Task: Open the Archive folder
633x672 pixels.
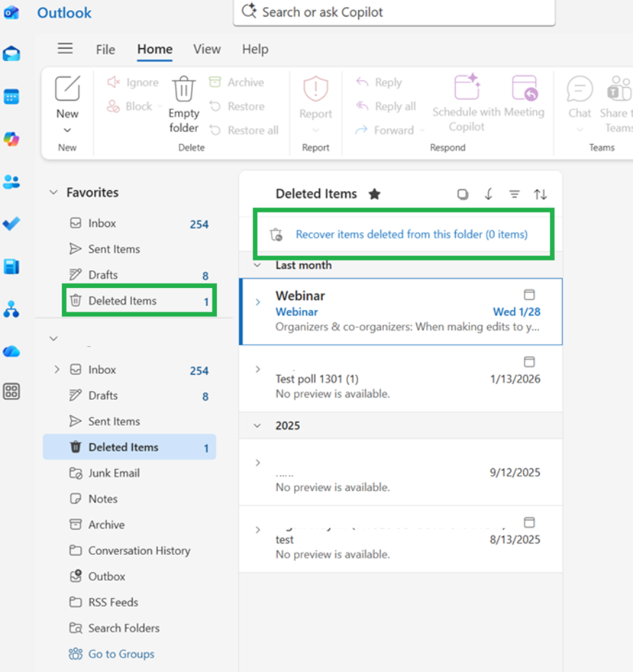Action: coord(129,525)
